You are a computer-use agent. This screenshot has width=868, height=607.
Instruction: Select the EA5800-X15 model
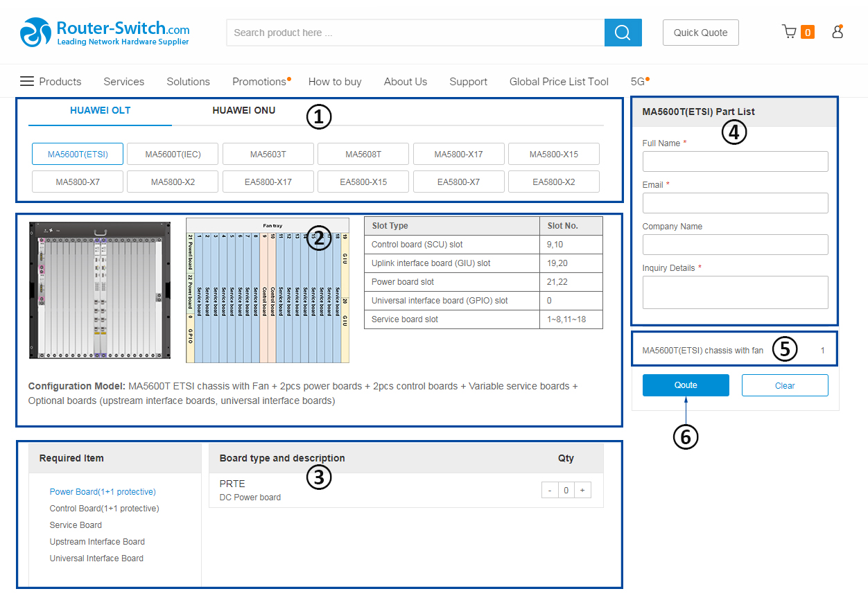363,182
